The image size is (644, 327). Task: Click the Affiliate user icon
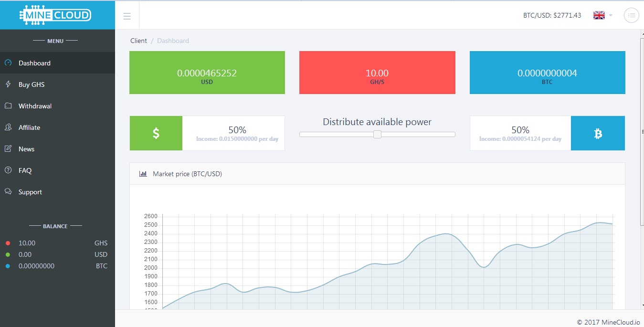[x=8, y=127]
